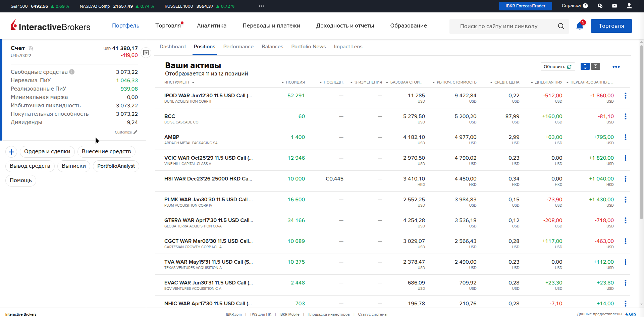Open row menu for AMBP position
Image resolution: width=644 pixels, height=317 pixels.
tap(626, 137)
